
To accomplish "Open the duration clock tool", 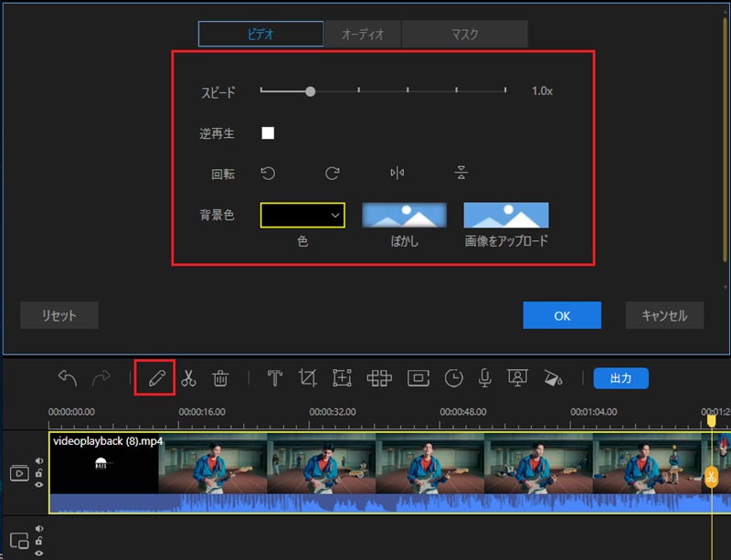I will pyautogui.click(x=453, y=378).
